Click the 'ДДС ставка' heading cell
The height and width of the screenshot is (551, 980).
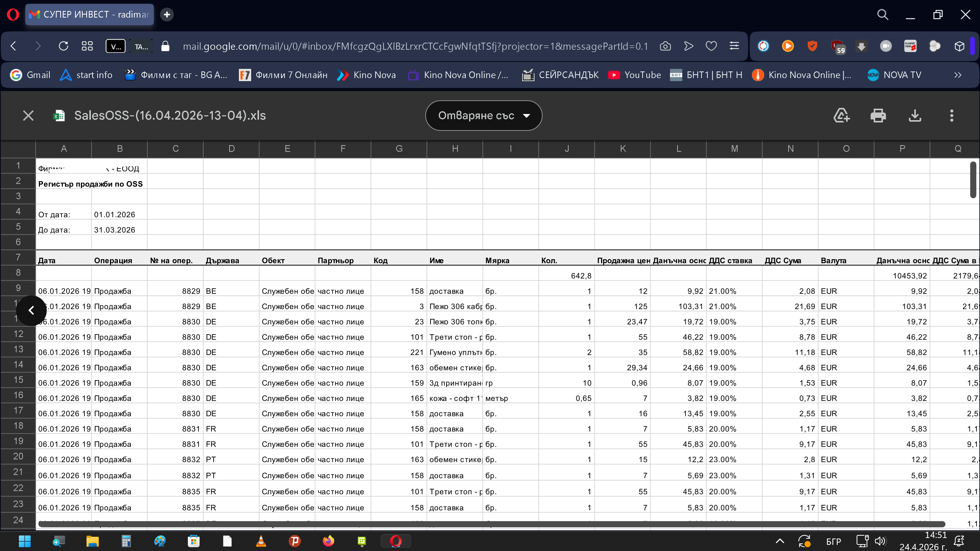point(734,258)
